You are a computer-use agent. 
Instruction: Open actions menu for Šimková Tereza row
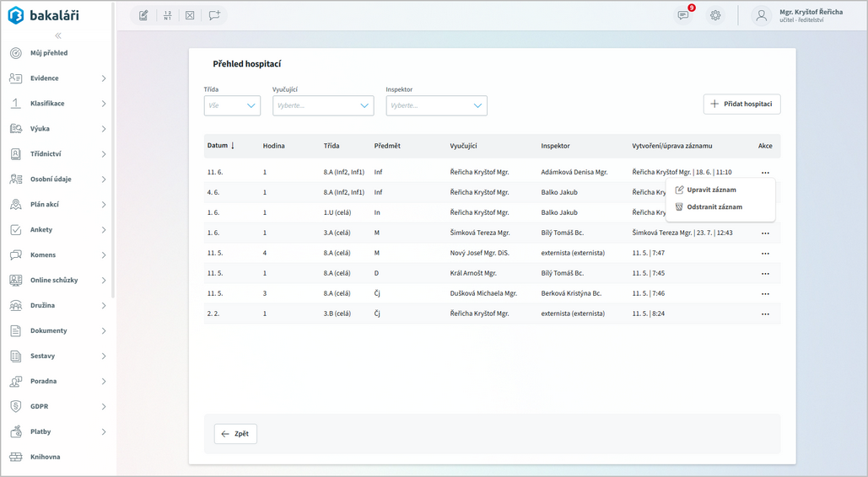[x=765, y=233]
